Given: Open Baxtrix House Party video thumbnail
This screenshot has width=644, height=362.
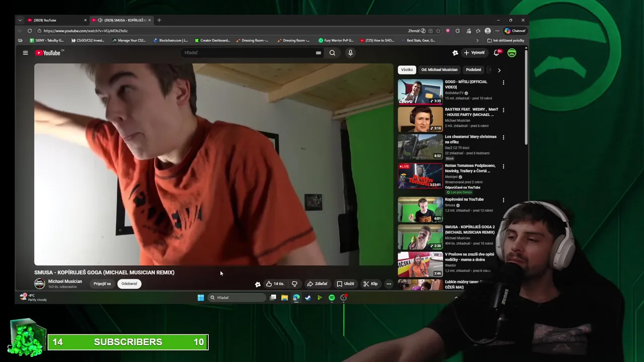Looking at the screenshot, I should pos(420,119).
